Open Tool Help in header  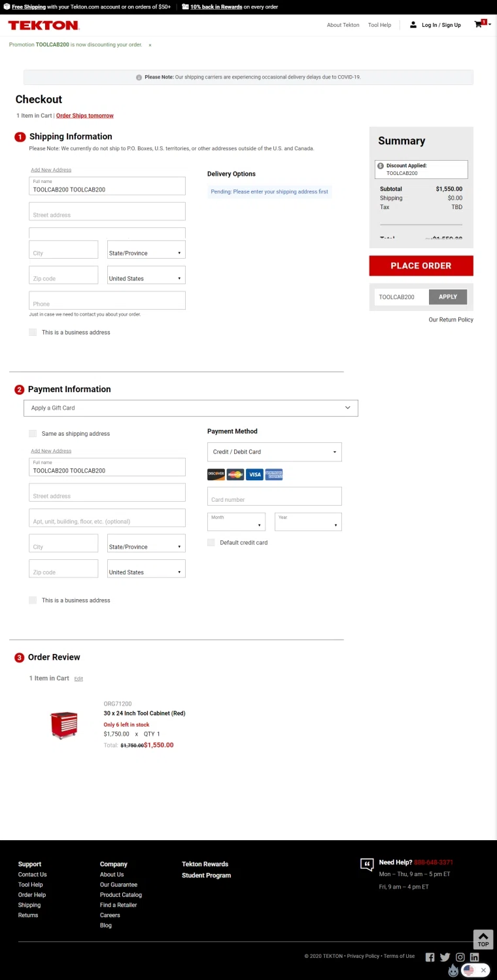point(379,25)
